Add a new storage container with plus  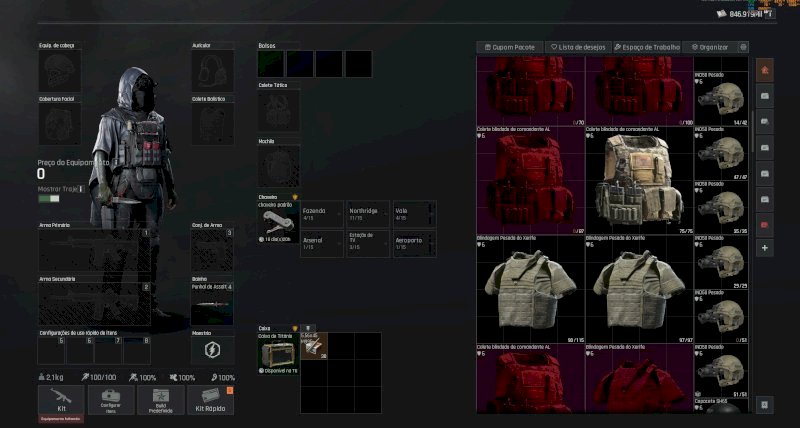(x=764, y=248)
